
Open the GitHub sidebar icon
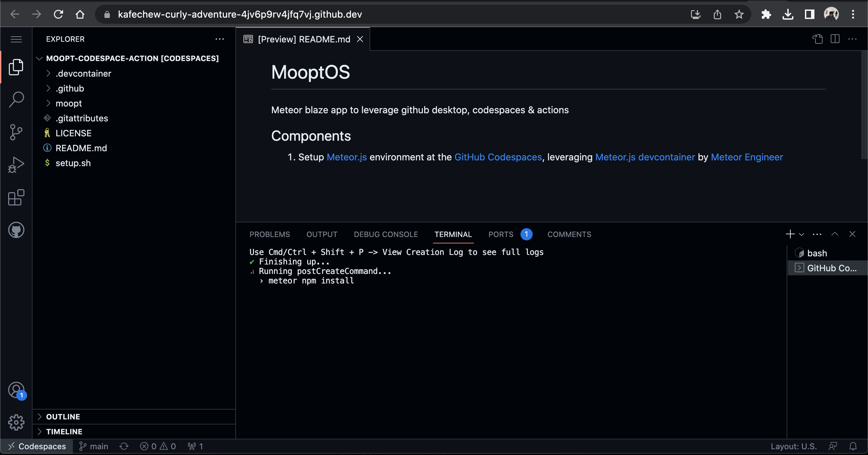coord(16,230)
